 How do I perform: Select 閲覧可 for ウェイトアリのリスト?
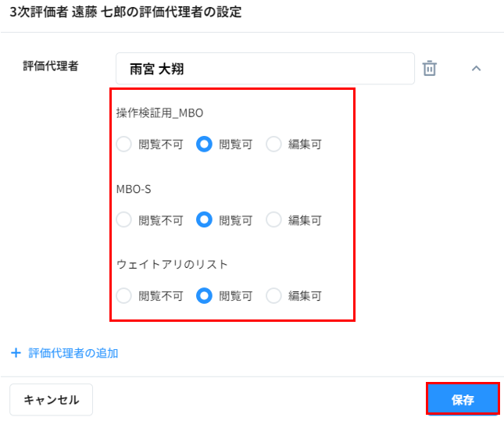pyautogui.click(x=204, y=296)
